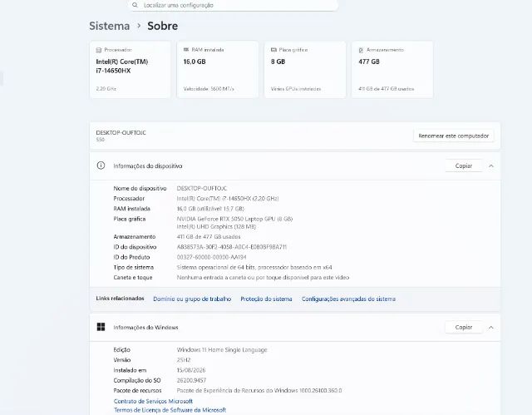Select the device ID value A838573A
The height and width of the screenshot is (415, 532).
(232, 247)
